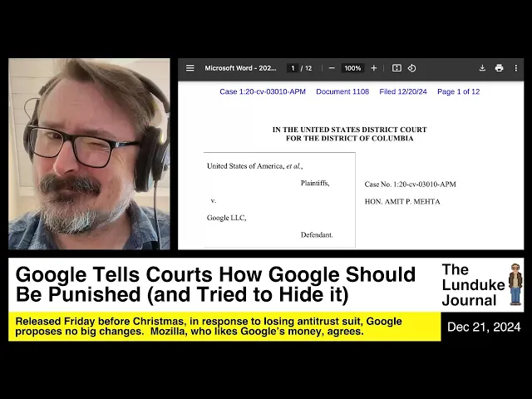Select the 100% zoom level field
The height and width of the screenshot is (399, 532).
352,68
